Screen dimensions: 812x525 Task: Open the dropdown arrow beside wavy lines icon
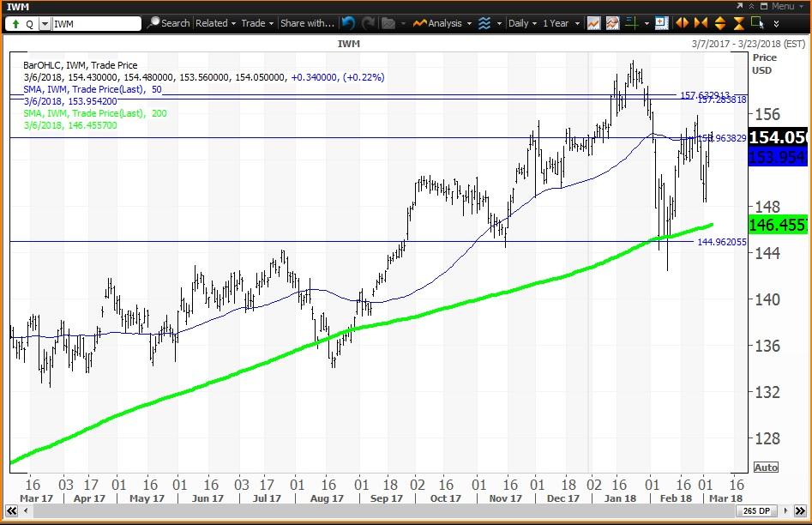coord(500,24)
